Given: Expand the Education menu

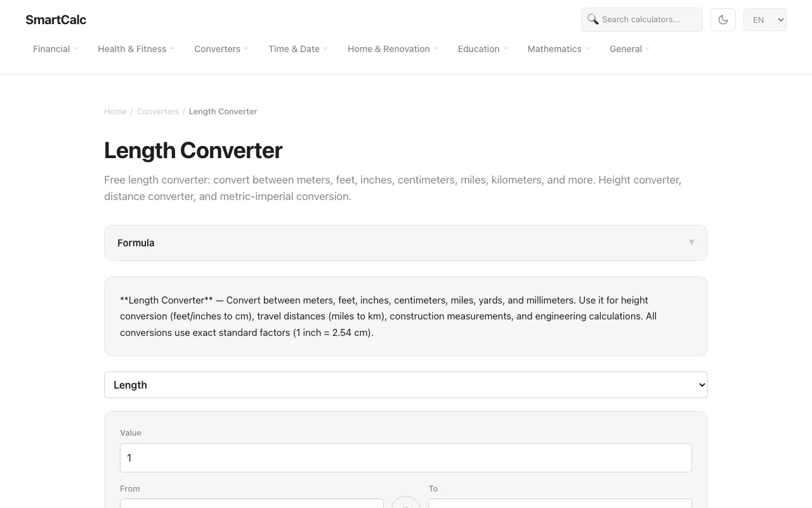Looking at the screenshot, I should pos(483,49).
